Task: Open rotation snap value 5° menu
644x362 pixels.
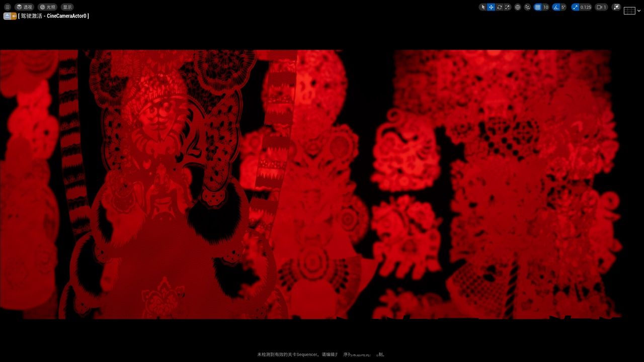Action: (x=563, y=7)
